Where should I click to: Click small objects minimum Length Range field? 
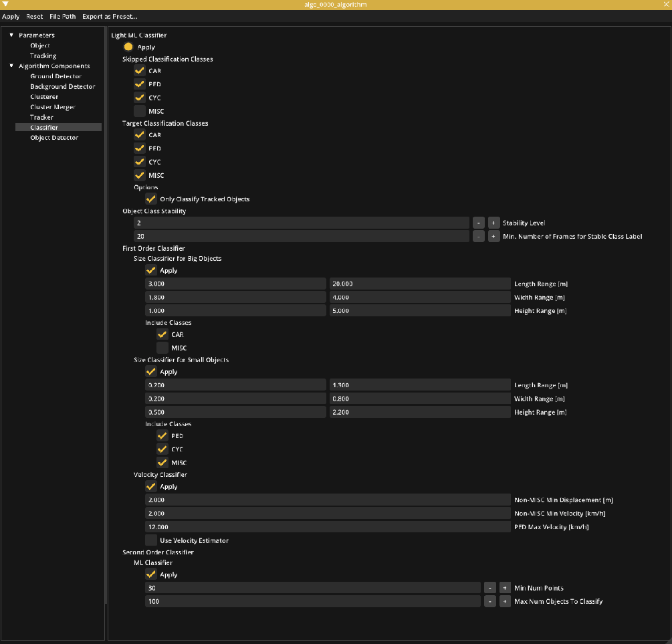pyautogui.click(x=236, y=385)
